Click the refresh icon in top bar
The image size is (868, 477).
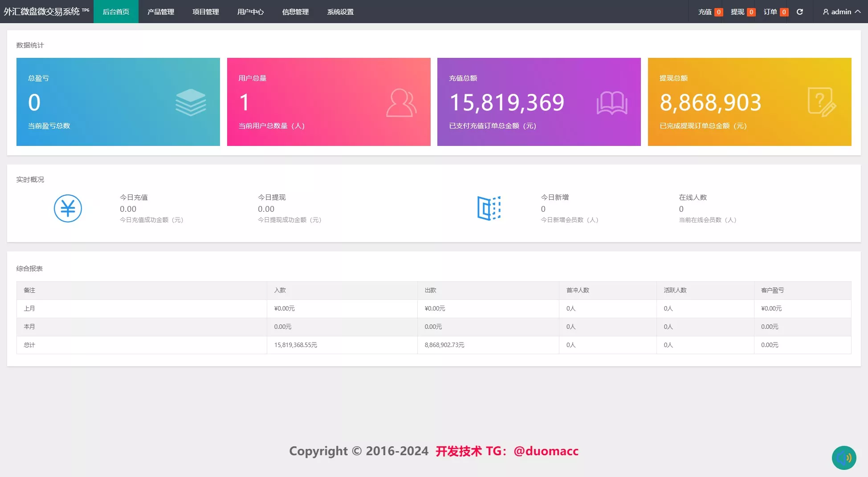coord(799,12)
